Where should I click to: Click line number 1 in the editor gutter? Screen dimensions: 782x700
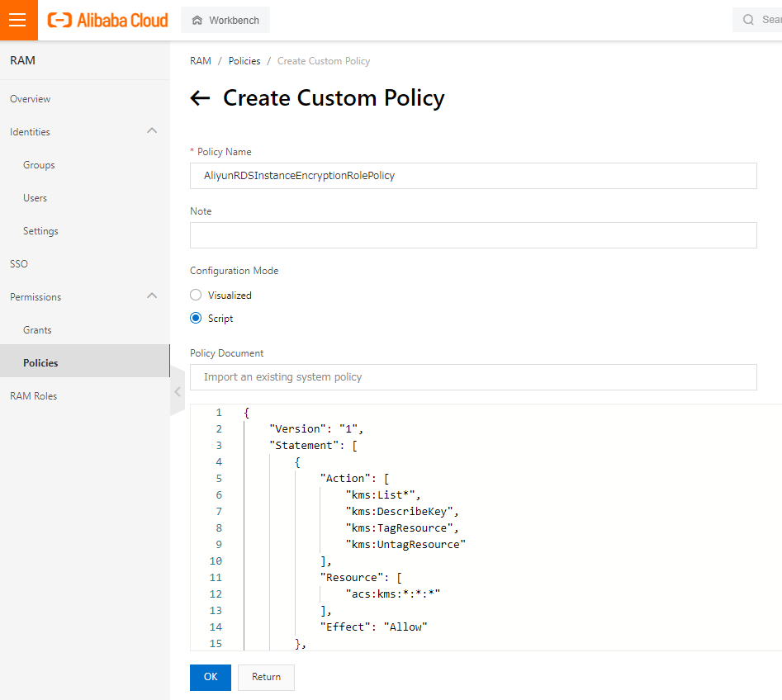pyautogui.click(x=219, y=412)
